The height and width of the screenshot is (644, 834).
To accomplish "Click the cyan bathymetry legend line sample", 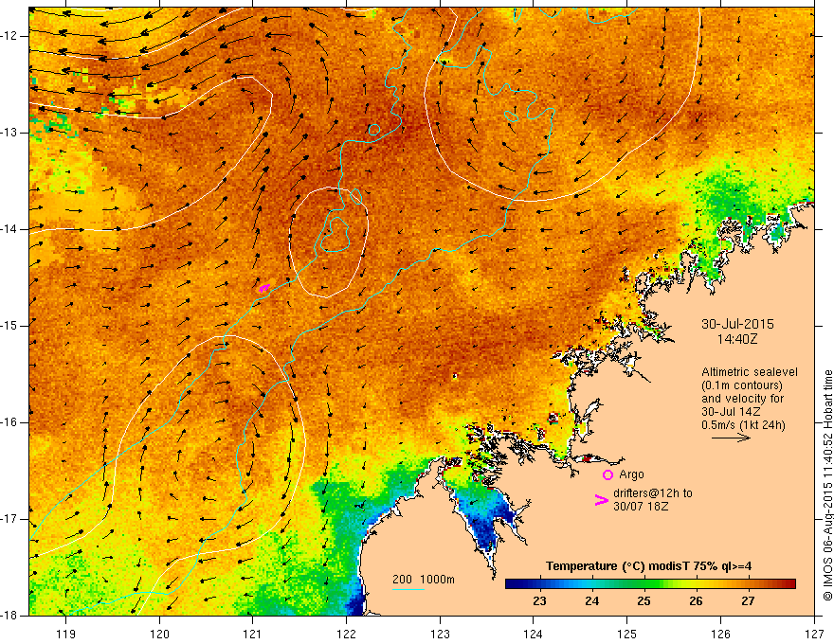I will 408,589.
